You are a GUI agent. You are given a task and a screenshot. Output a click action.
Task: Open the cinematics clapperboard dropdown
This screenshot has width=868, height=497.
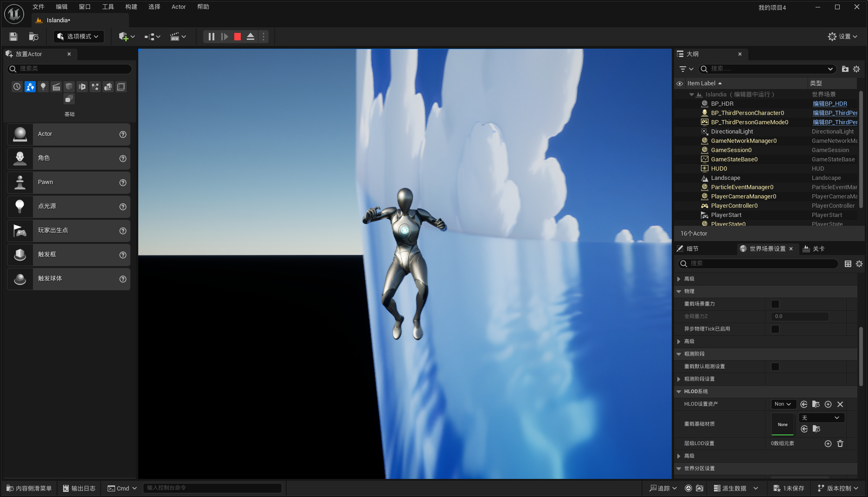click(x=178, y=37)
